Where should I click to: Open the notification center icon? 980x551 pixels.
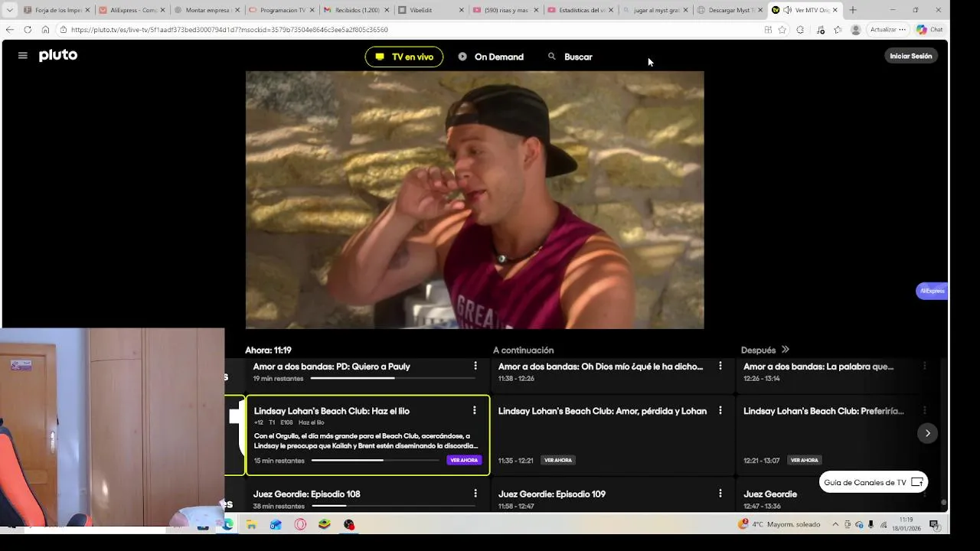[x=934, y=524]
